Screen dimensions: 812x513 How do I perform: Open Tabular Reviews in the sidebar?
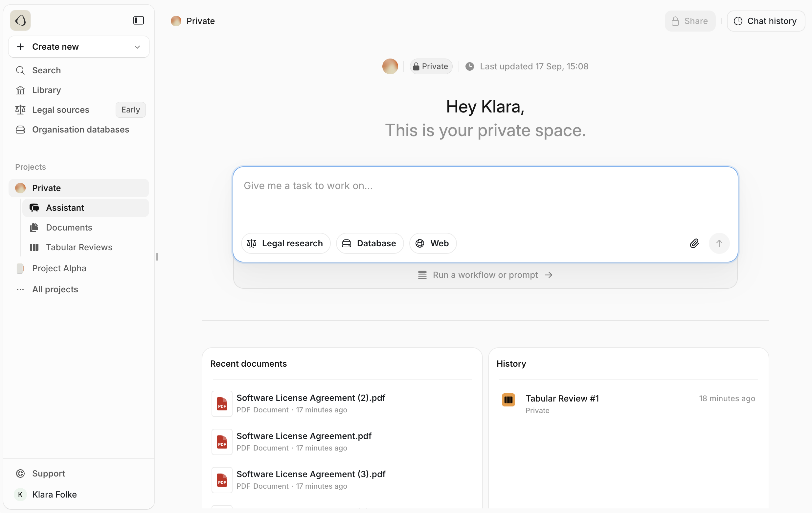[x=79, y=247]
